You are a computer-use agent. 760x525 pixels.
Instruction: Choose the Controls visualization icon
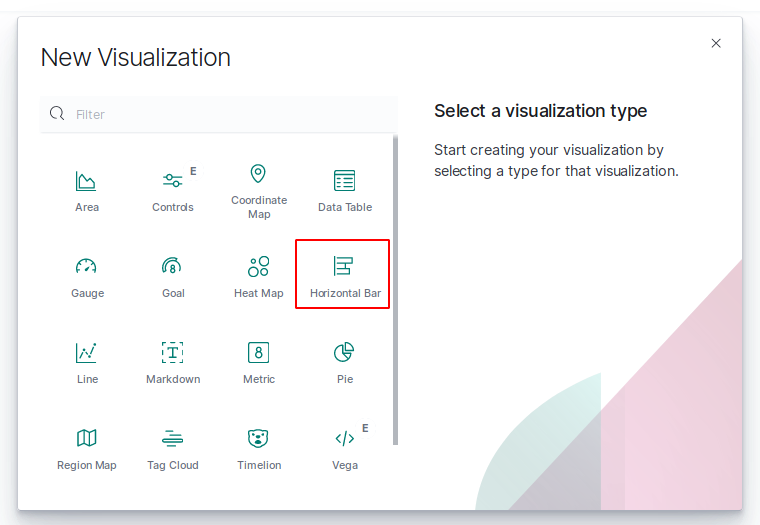click(172, 180)
